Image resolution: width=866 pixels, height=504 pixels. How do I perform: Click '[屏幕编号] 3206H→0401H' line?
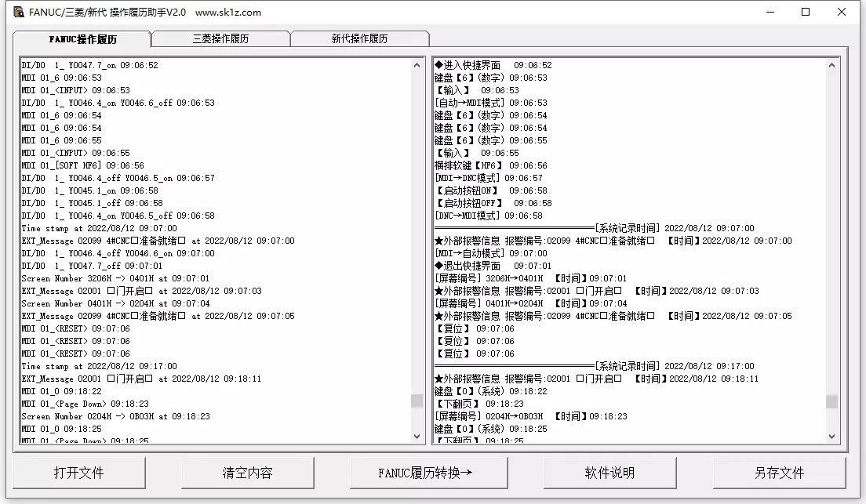point(531,278)
